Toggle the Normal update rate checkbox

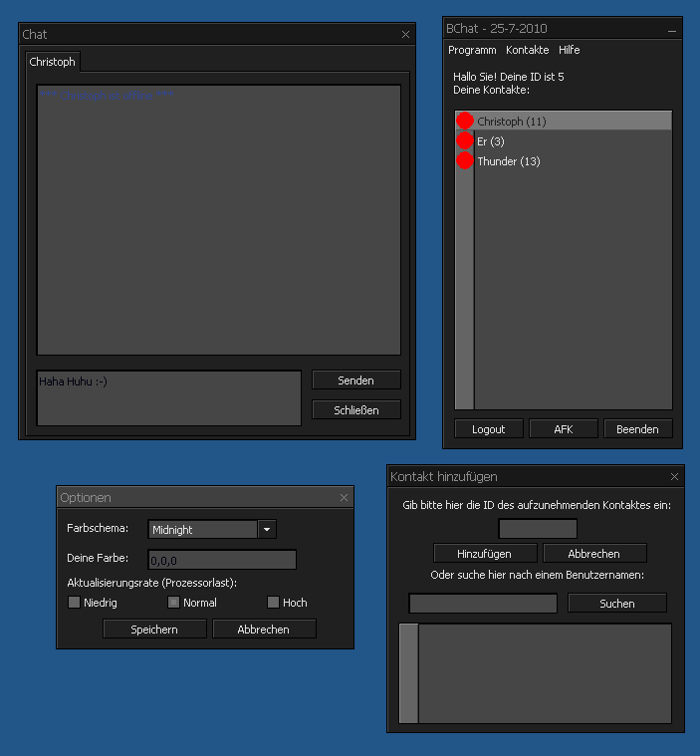pyautogui.click(x=173, y=602)
